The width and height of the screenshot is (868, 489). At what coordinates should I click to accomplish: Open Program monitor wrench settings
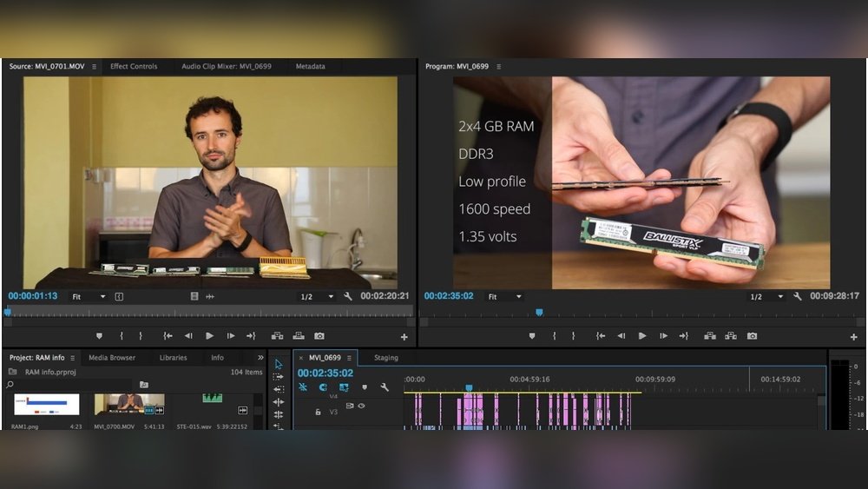[798, 296]
